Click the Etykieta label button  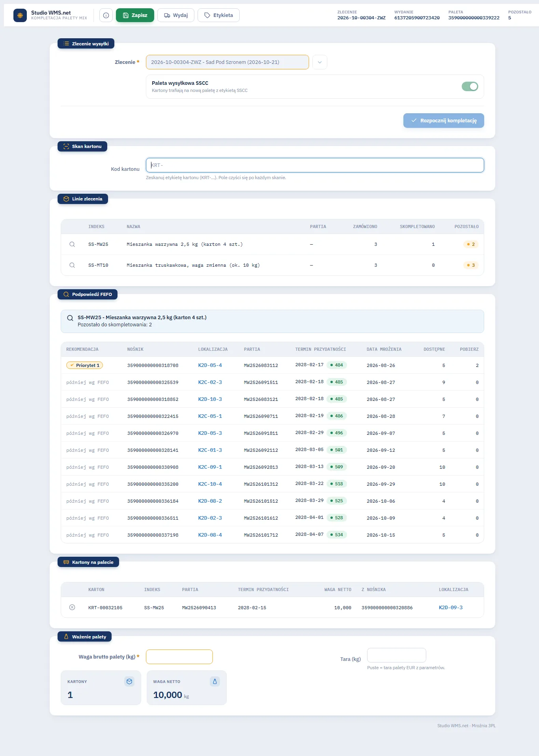218,15
